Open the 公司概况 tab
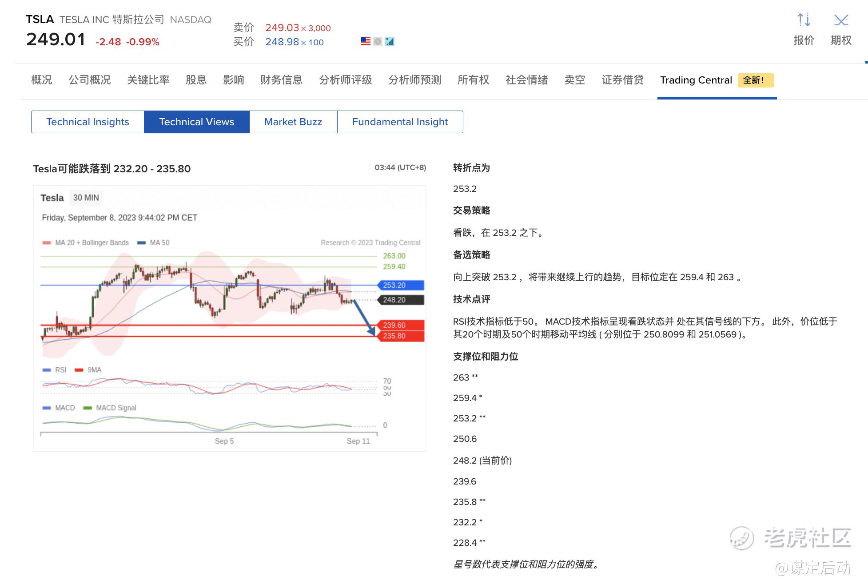This screenshot has width=868, height=588. pyautogui.click(x=90, y=80)
